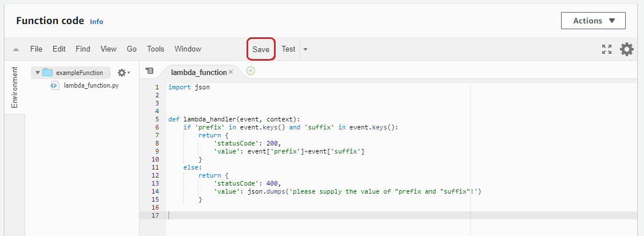
Task: Click the 'Function code' heading
Action: click(50, 21)
